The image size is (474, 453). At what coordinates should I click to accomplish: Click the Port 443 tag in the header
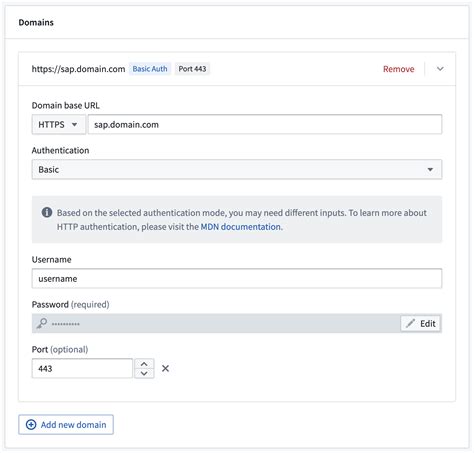[192, 69]
